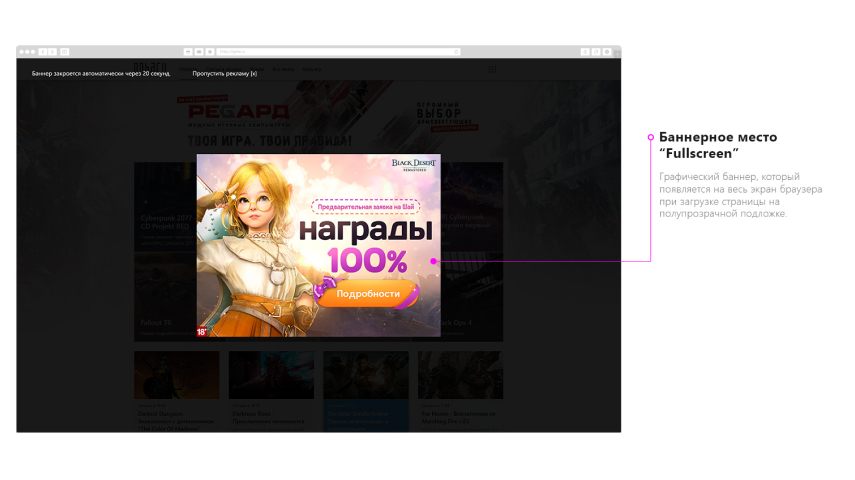Viewport: 855px width, 480px height.
Task: Click the Darkest Dungeon article title text
Action: point(176,421)
